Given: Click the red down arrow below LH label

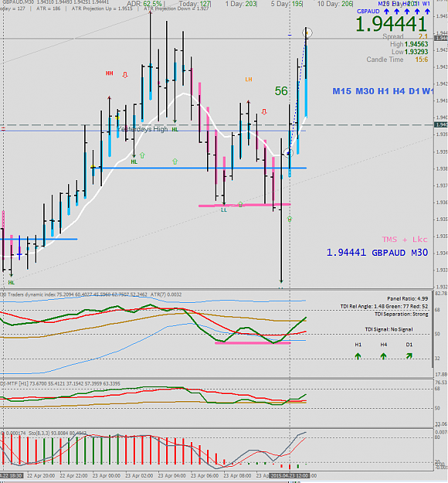Looking at the screenshot, I should click(264, 112).
